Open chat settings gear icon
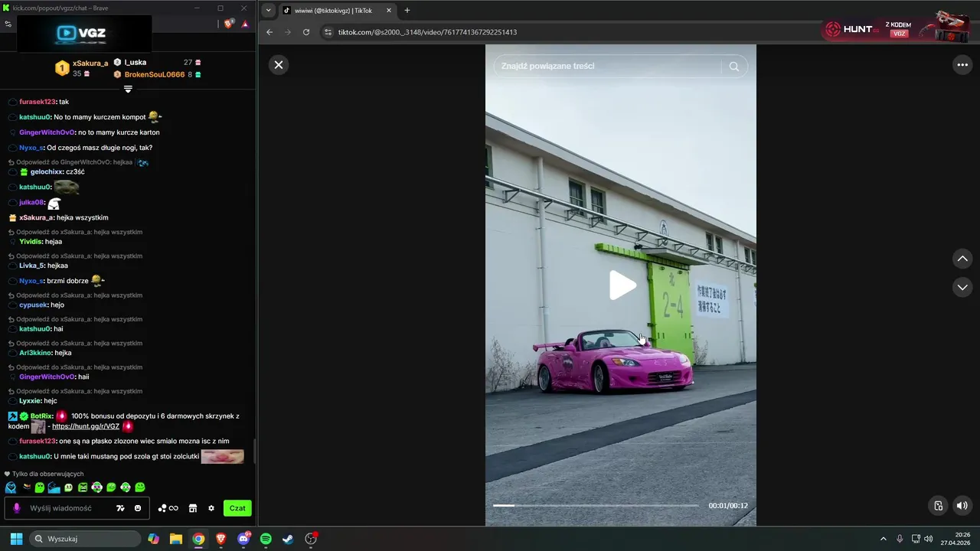 (211, 508)
